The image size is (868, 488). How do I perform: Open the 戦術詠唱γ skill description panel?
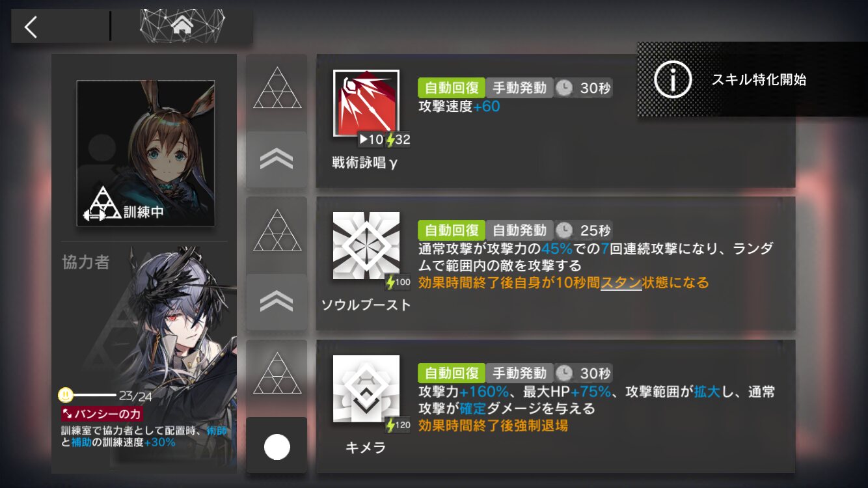556,121
